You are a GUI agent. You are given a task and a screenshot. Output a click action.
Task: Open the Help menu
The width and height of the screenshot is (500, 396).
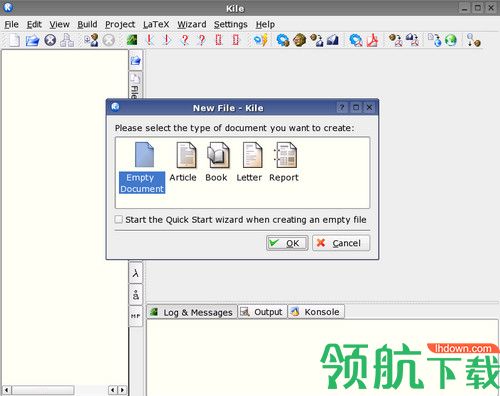tap(265, 24)
